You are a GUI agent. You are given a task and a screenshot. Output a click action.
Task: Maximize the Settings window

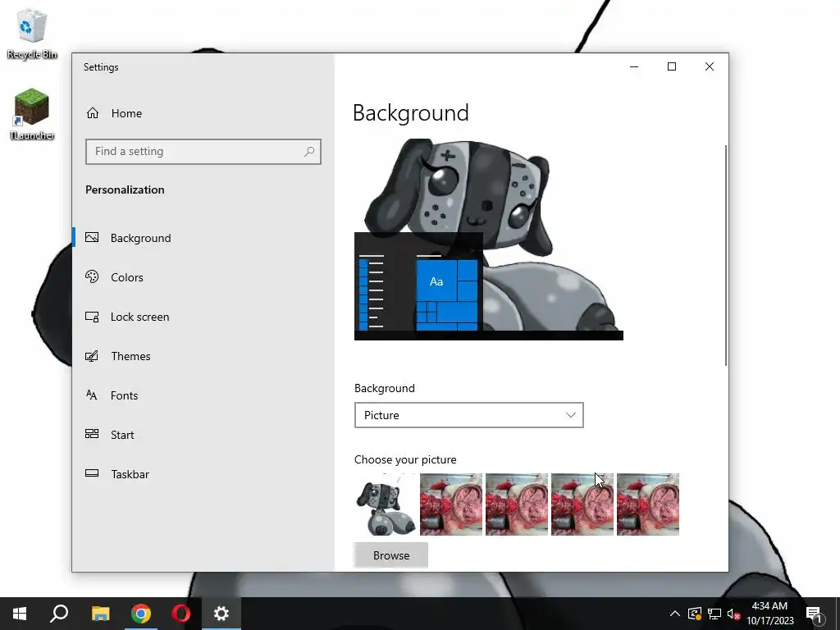point(672,66)
